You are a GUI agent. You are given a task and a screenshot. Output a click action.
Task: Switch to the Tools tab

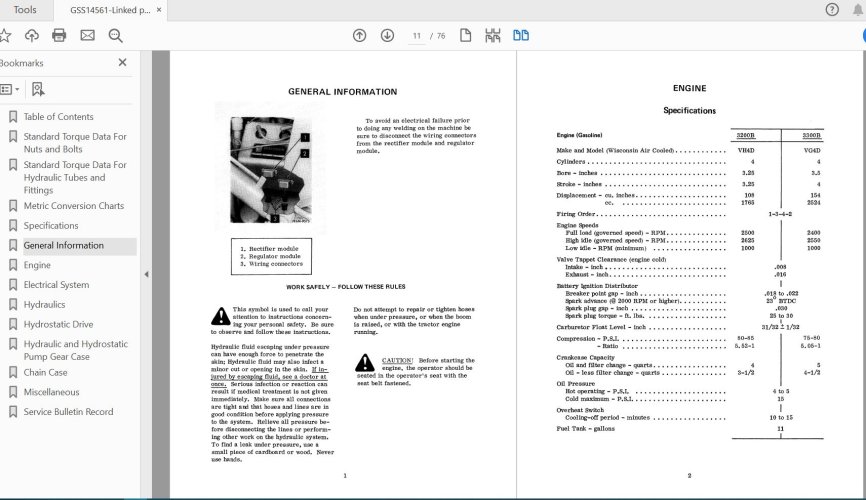[26, 10]
